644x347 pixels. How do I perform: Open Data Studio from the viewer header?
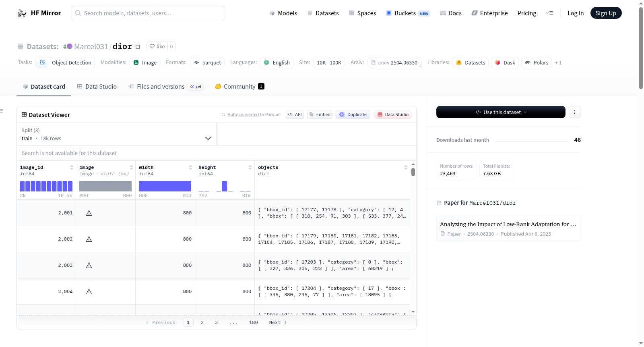[x=393, y=114]
